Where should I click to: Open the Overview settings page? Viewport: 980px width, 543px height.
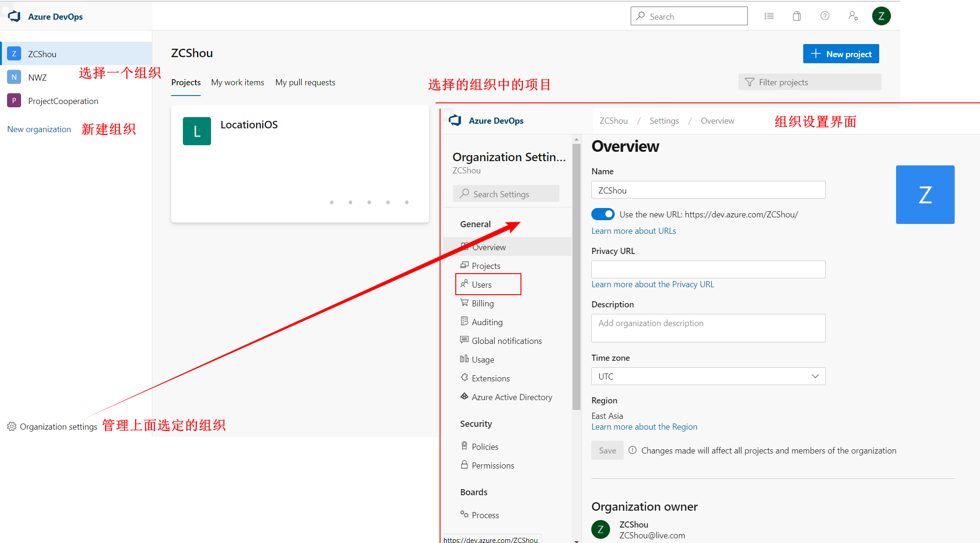(x=488, y=247)
